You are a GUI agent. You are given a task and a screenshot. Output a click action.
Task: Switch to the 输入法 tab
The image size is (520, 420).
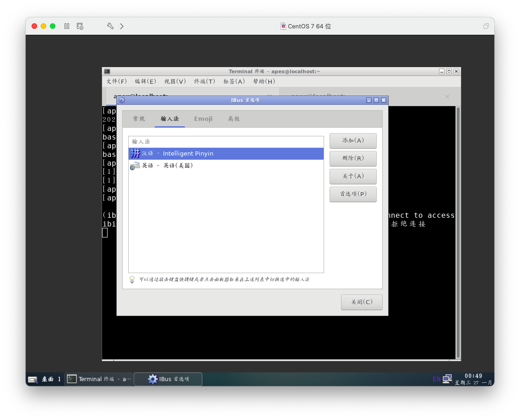(170, 118)
